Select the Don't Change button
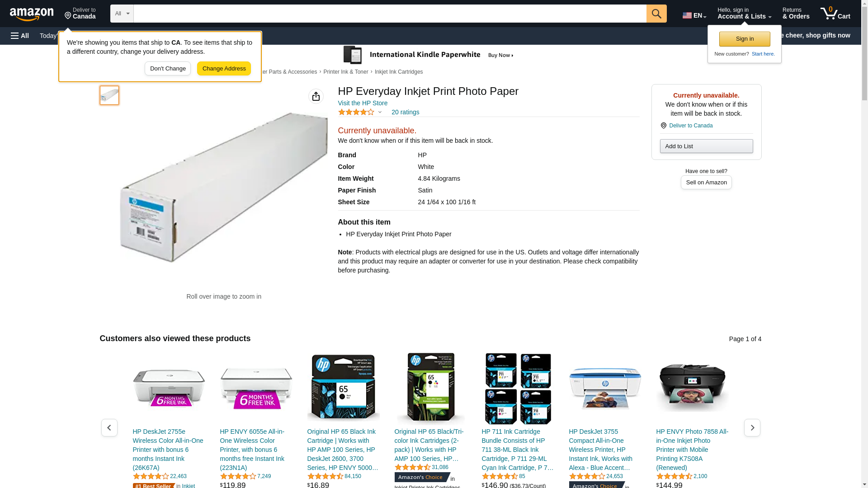This screenshot has height=488, width=868. point(168,69)
